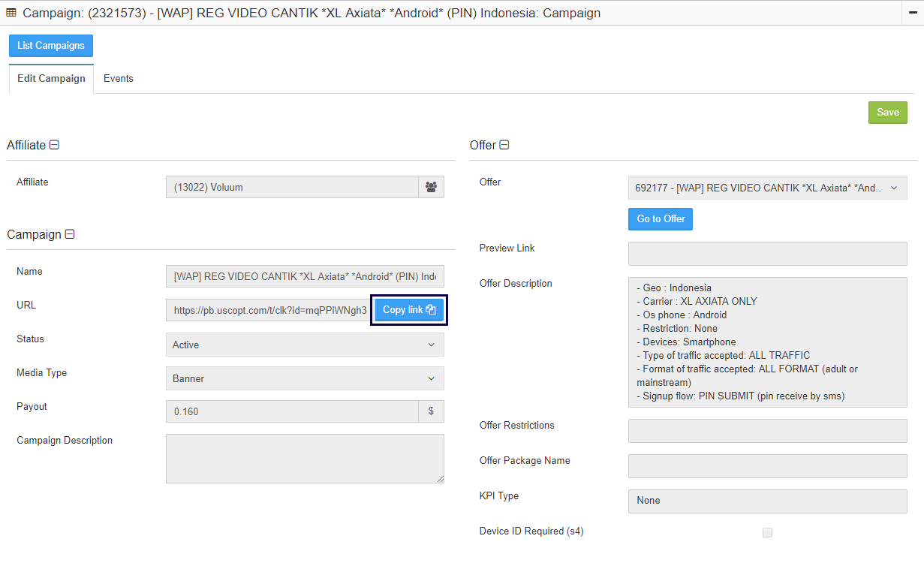The image size is (924, 566).
Task: Click the dollar sign beside Payout
Action: point(431,411)
